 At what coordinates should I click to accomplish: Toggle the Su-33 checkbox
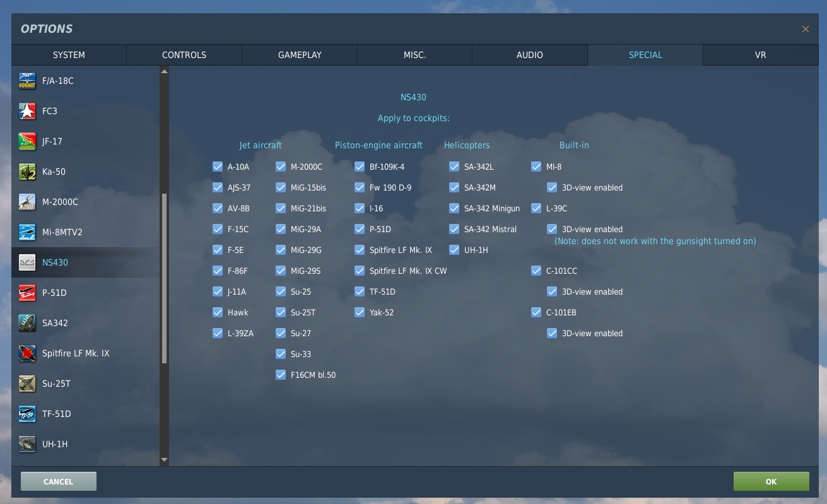[x=281, y=354]
